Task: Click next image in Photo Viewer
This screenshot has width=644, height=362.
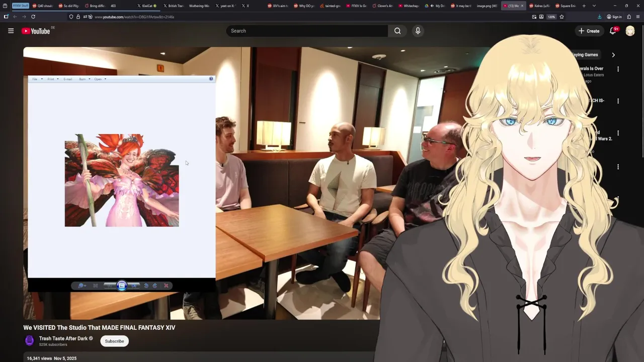Action: point(134,286)
